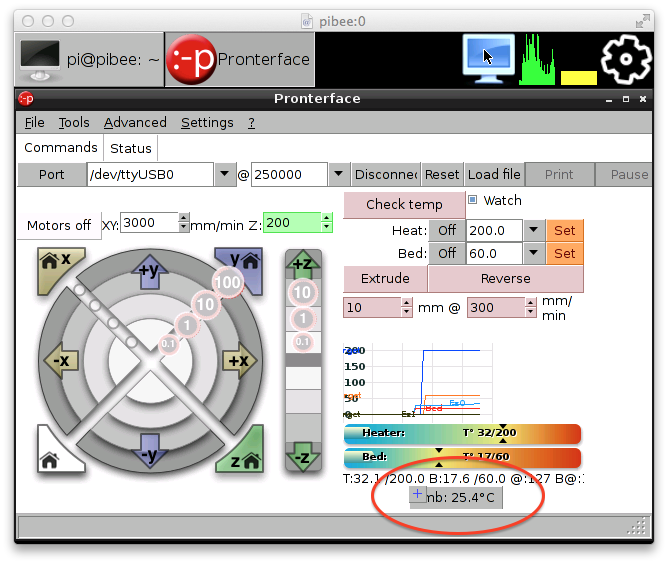Select 10 mm step on Z column
This screenshot has width=668, height=564.
(302, 292)
